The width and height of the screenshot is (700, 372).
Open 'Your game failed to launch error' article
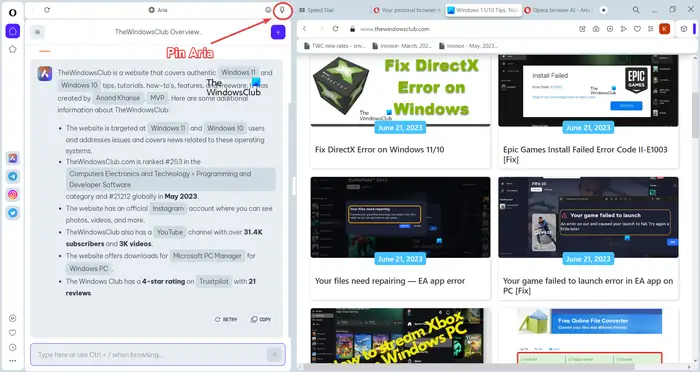(588, 286)
